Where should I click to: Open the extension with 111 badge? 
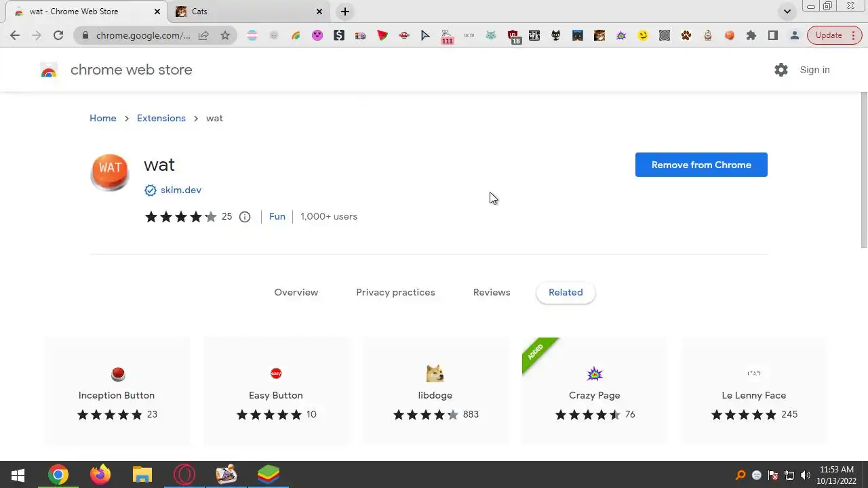[x=447, y=37]
